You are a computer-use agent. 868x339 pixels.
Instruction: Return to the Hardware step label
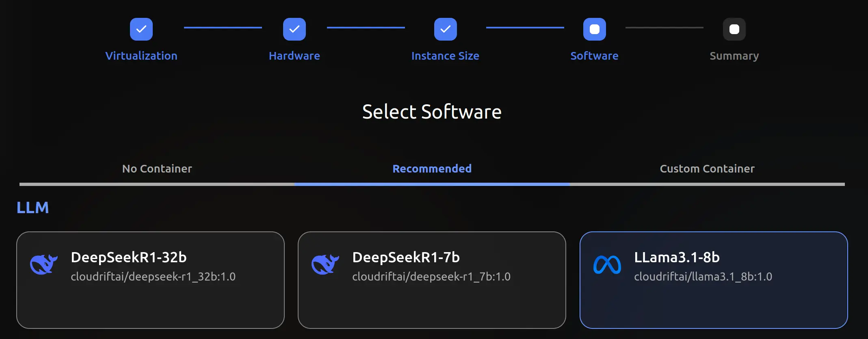294,56
